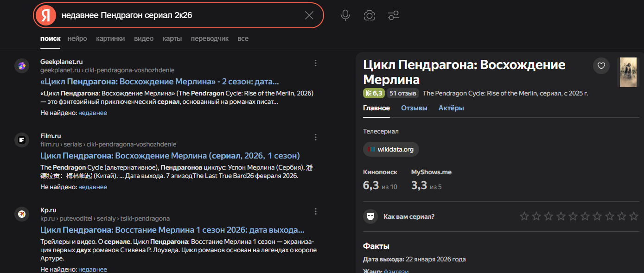The height and width of the screenshot is (273, 644).
Task: Click the Film.ru site name
Action: pos(51,136)
